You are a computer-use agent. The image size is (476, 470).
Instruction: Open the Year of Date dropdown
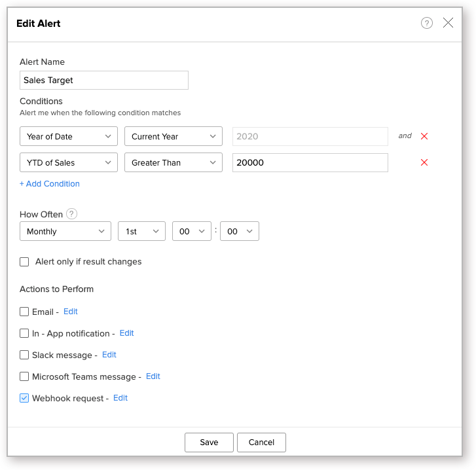69,136
